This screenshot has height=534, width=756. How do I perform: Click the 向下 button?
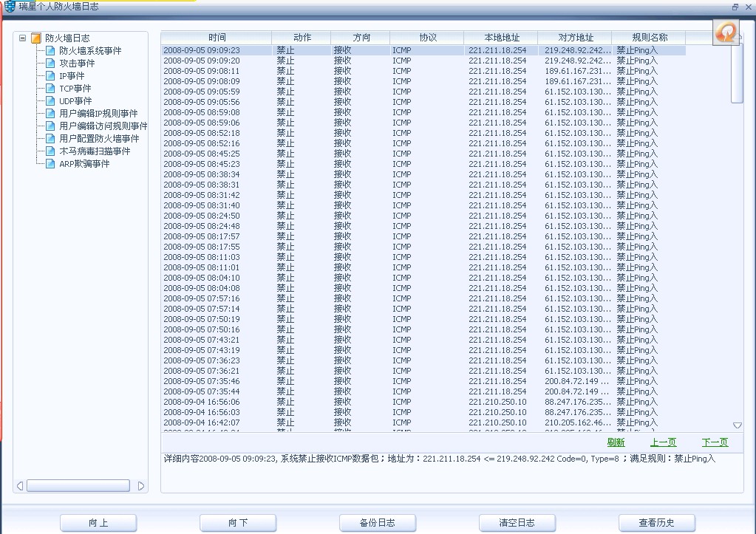238,523
